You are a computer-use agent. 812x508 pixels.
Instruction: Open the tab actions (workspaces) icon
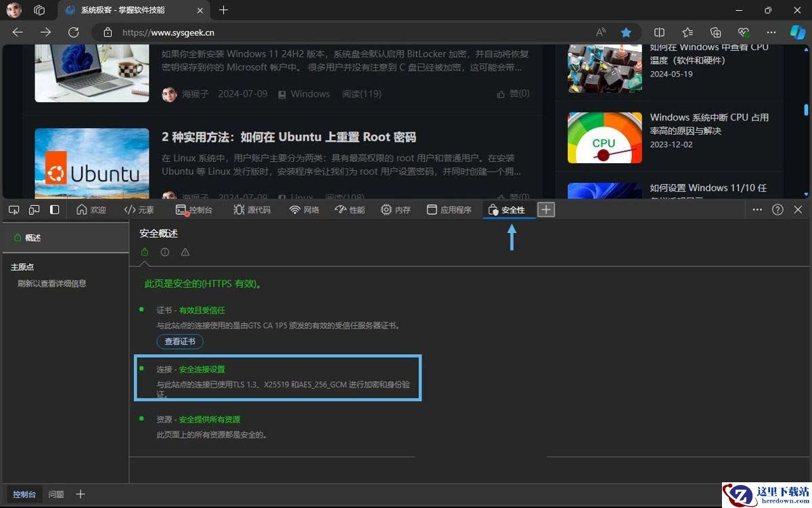click(40, 10)
